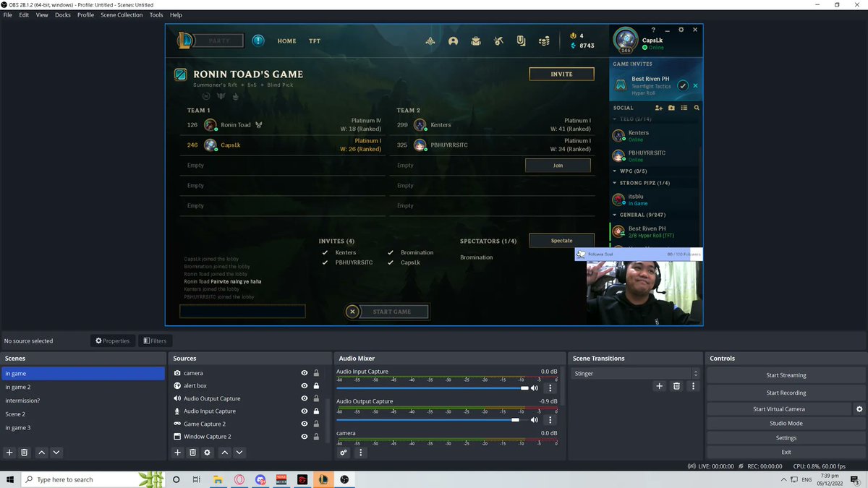Mute the Audio Input Capture channel
868x488 pixels.
click(535, 388)
